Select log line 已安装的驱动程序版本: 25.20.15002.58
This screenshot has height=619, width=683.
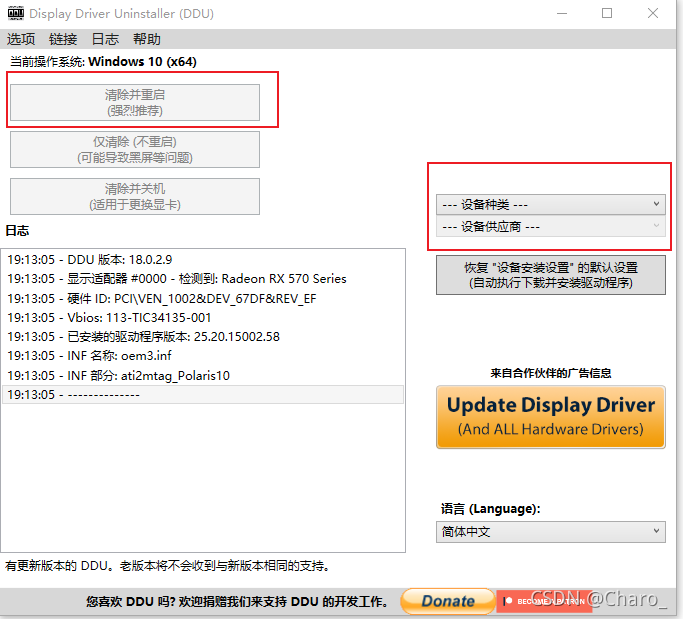[x=203, y=337]
